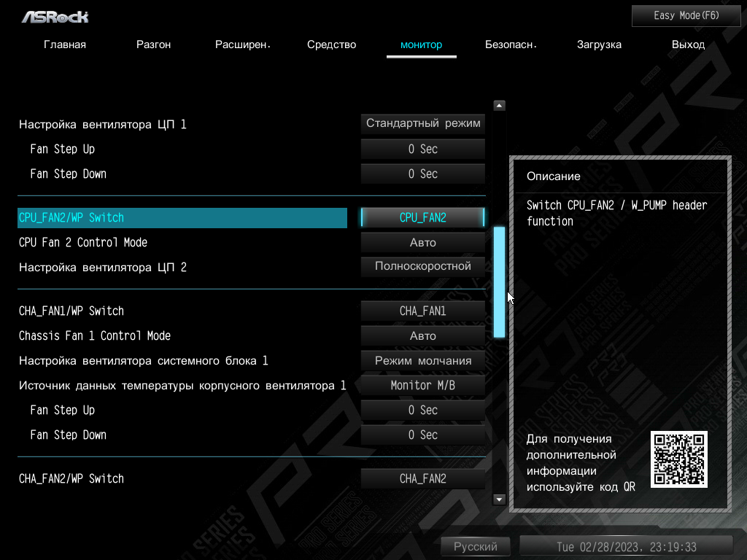Open CPU Fan 2 Control Mode dropdown

(422, 242)
